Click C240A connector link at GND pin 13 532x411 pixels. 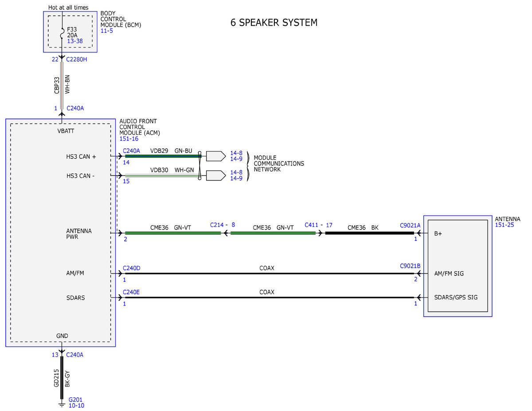point(74,355)
